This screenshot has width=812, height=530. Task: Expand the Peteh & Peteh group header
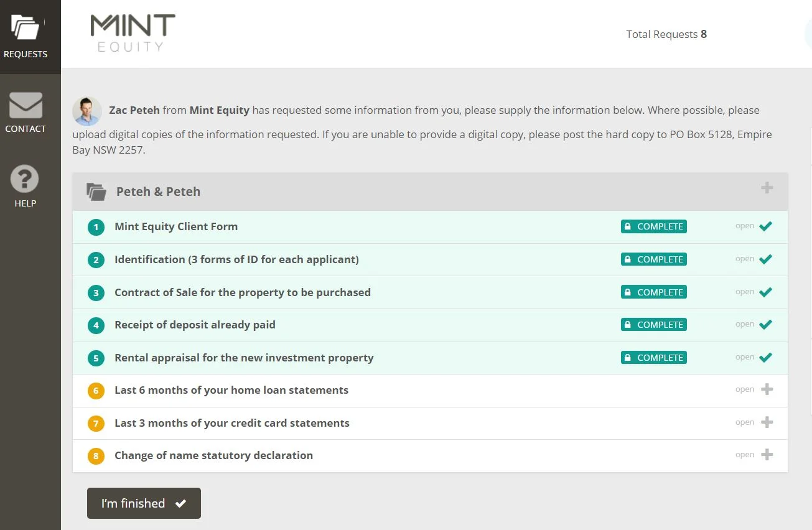click(767, 187)
